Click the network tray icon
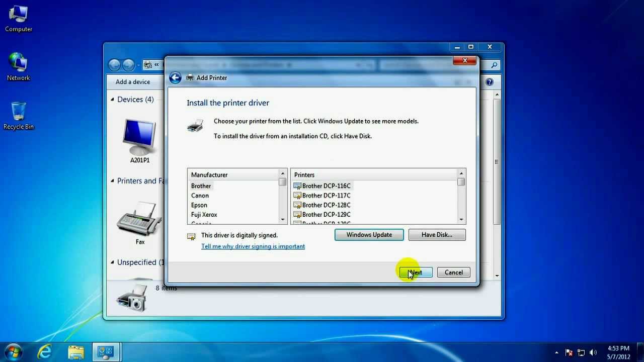This screenshot has height=362, width=644. (x=582, y=352)
